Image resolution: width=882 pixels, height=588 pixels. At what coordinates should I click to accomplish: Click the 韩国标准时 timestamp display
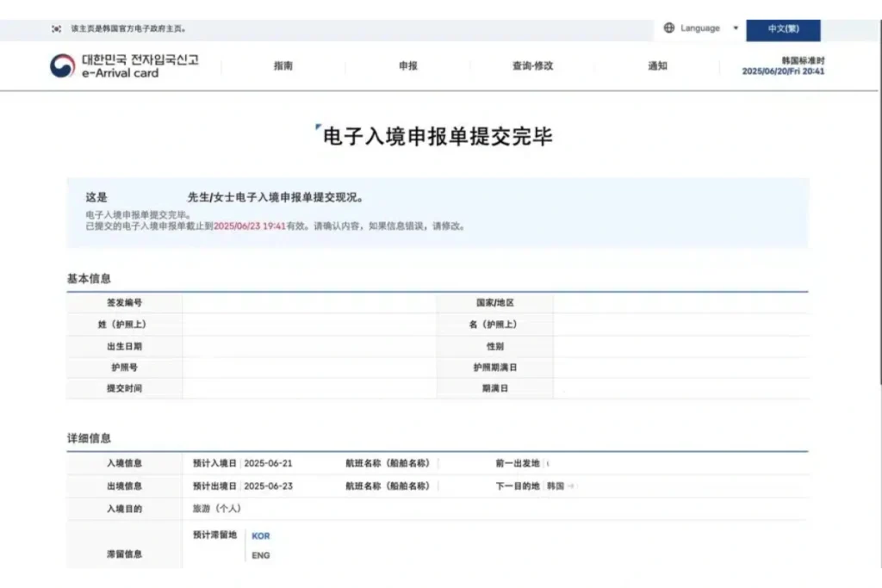[x=782, y=66]
